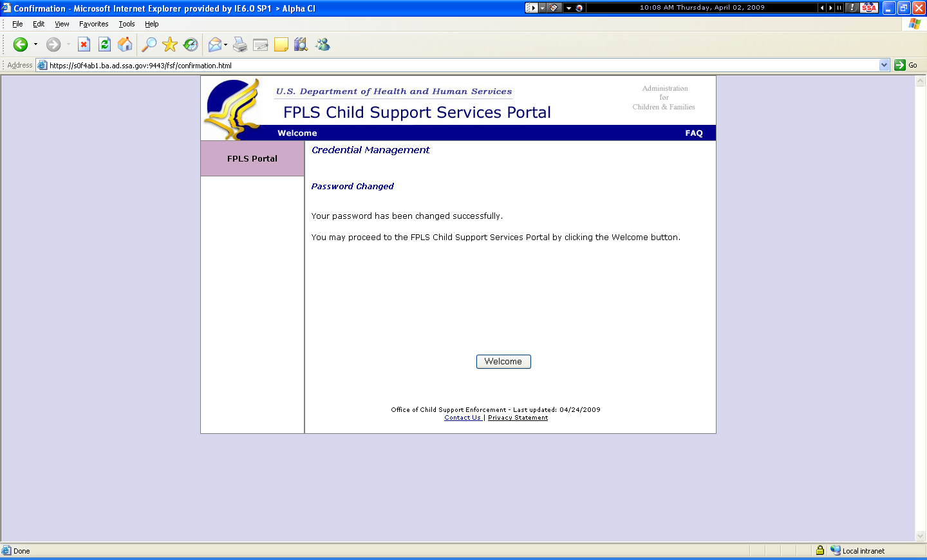The width and height of the screenshot is (927, 560).
Task: Show browsing History pane
Action: (191, 44)
